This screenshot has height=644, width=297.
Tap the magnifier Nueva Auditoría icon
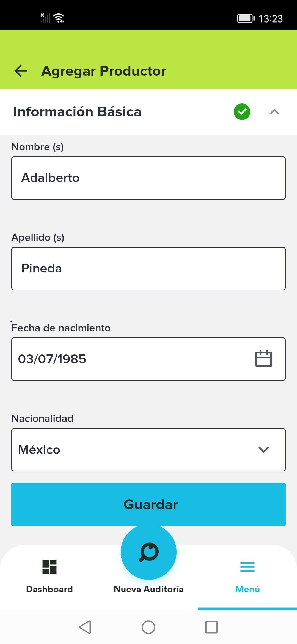(x=148, y=552)
